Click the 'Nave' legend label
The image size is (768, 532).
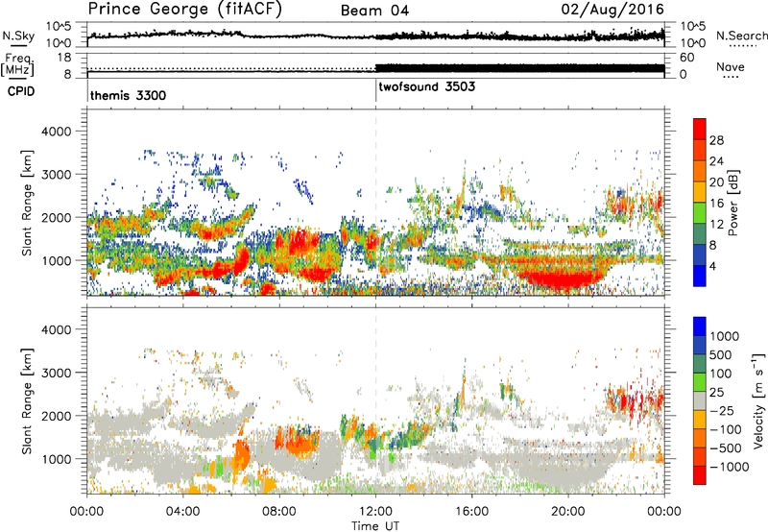(x=731, y=67)
